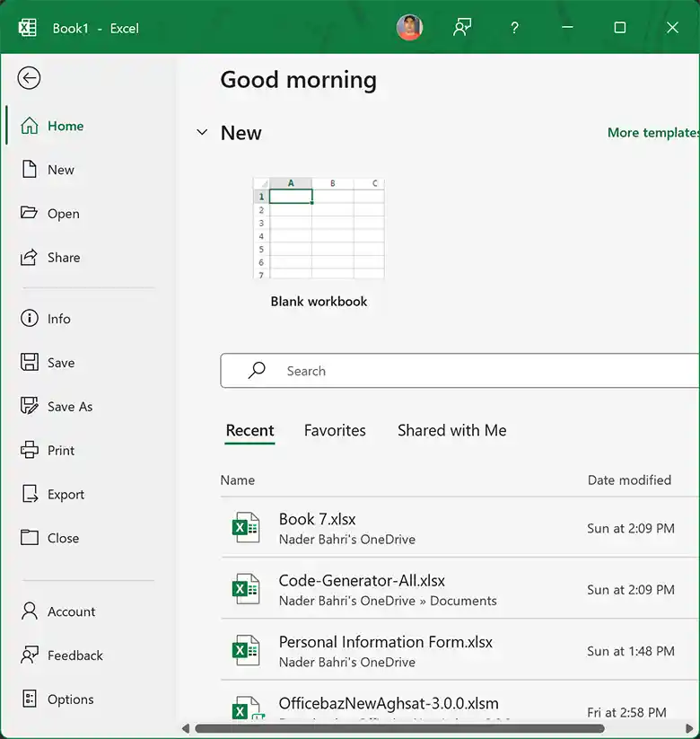Click Book 7.xlsx location Nader Bahri's OneDrive
Screen dimensions: 700x739
click(x=347, y=539)
